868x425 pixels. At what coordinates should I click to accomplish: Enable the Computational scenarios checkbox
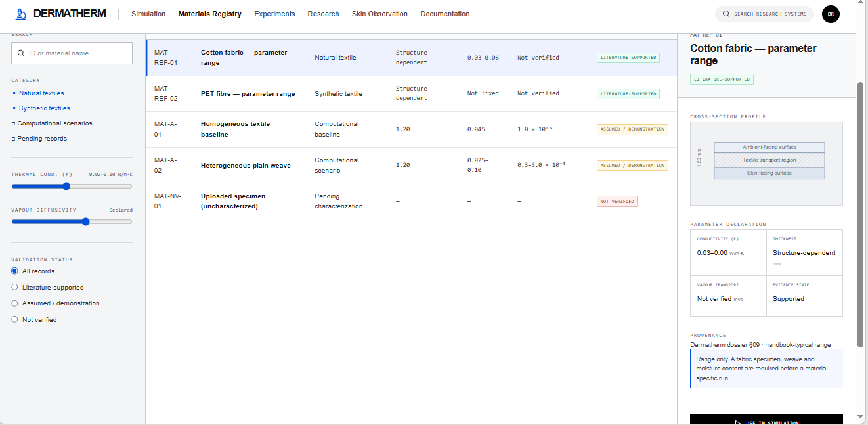[x=13, y=123]
